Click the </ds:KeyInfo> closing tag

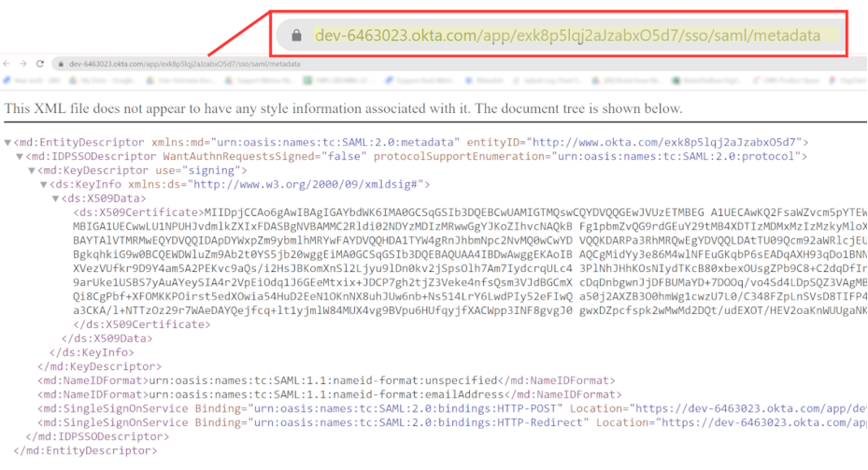pyautogui.click(x=92, y=352)
